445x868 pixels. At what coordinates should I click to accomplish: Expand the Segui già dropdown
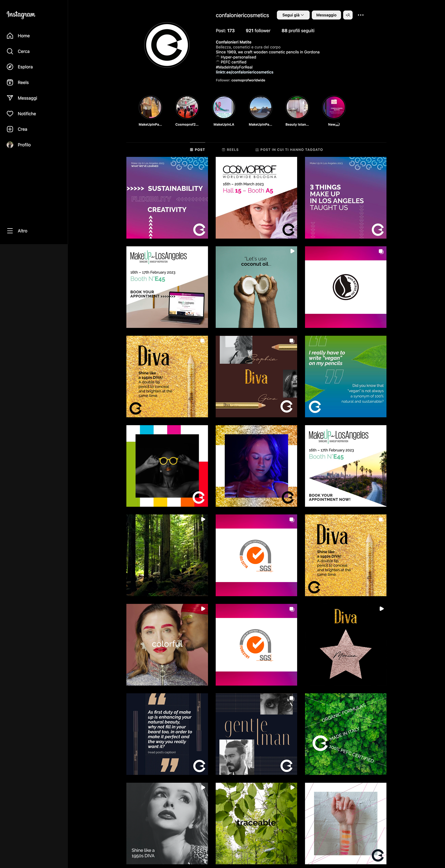click(x=293, y=15)
